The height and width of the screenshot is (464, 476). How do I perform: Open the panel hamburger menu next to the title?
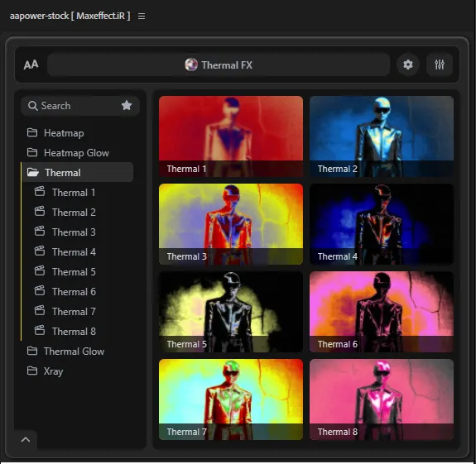tap(142, 16)
